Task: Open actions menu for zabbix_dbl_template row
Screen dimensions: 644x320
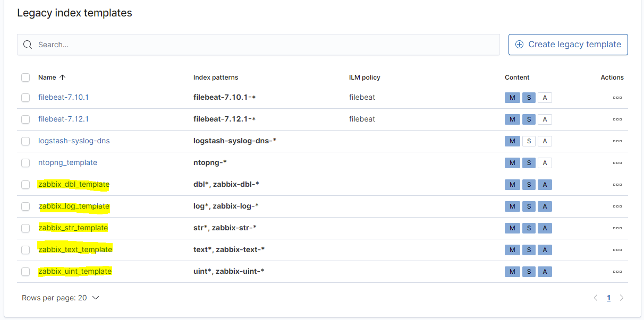Action: [617, 185]
